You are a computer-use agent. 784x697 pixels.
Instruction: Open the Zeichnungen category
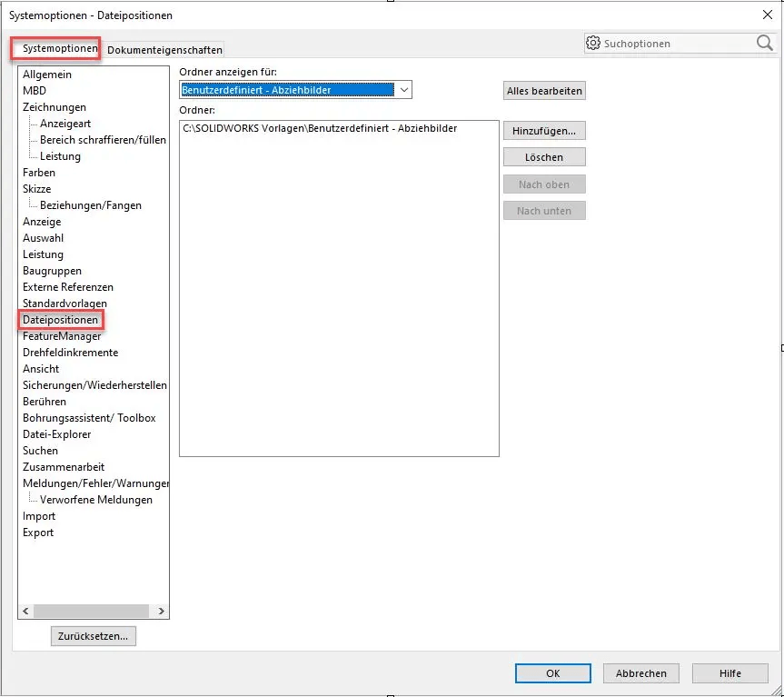pos(55,107)
